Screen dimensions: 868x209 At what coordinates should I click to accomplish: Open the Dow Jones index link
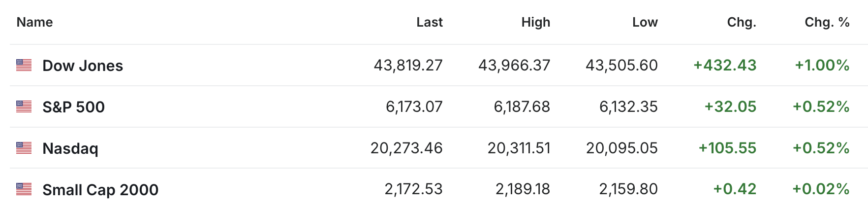[x=83, y=66]
